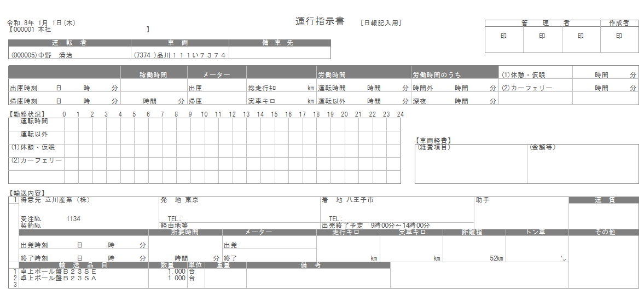This screenshot has height=300, width=644.
Task: Select customer 立川産業(株) in 輸送内容
Action: [55, 200]
